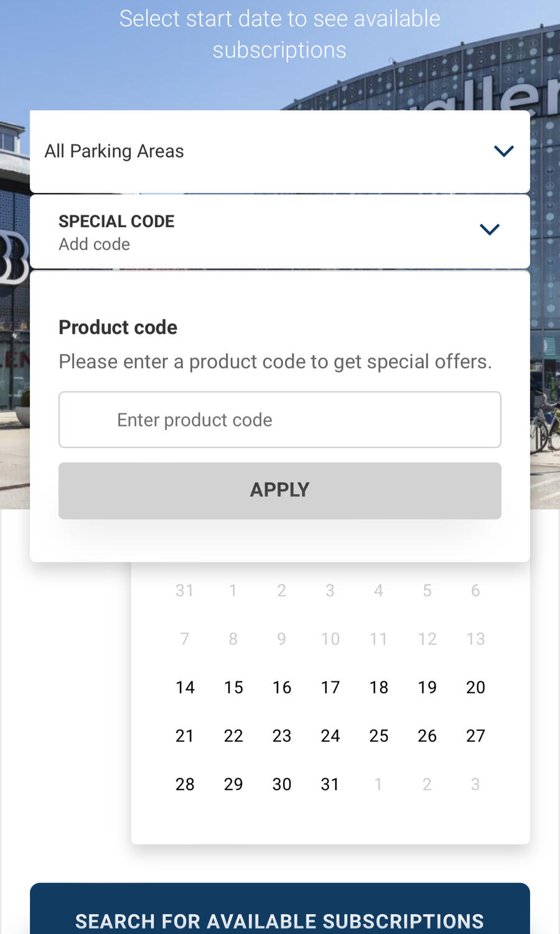
Task: Expand the All Parking Areas chevron
Action: tap(503, 151)
